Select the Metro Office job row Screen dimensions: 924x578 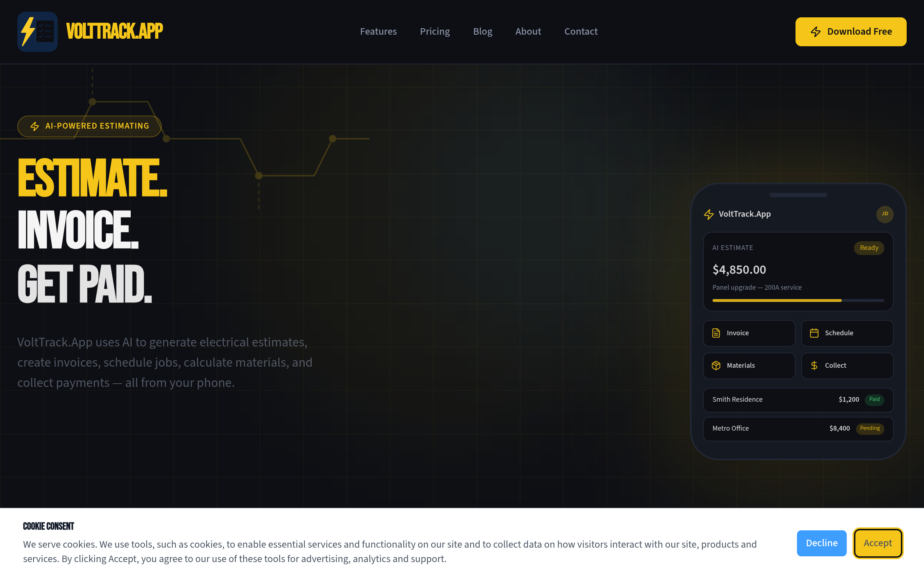pos(798,429)
